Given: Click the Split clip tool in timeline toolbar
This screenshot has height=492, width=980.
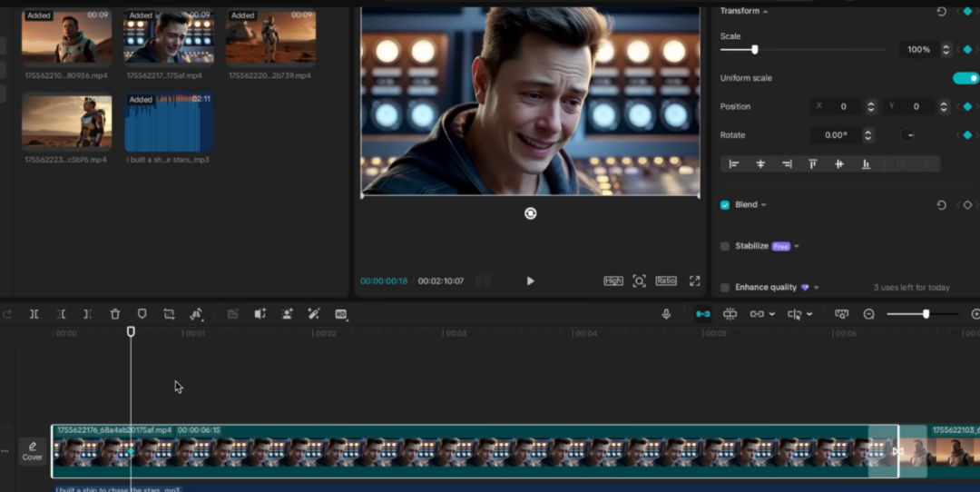Looking at the screenshot, I should [x=34, y=314].
